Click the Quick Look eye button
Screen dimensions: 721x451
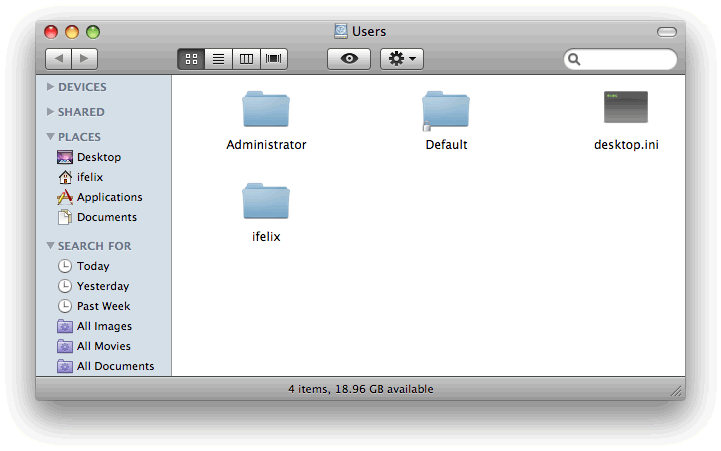pos(349,59)
